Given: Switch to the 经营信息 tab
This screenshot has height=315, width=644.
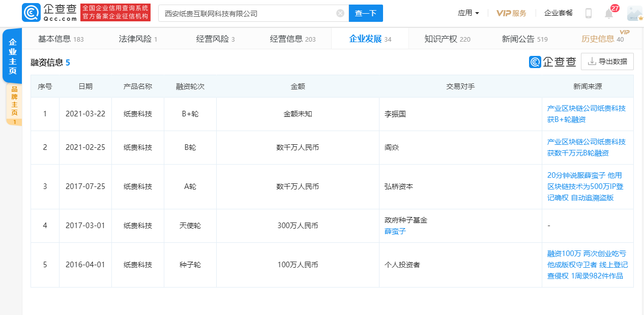Looking at the screenshot, I should pyautogui.click(x=293, y=39).
